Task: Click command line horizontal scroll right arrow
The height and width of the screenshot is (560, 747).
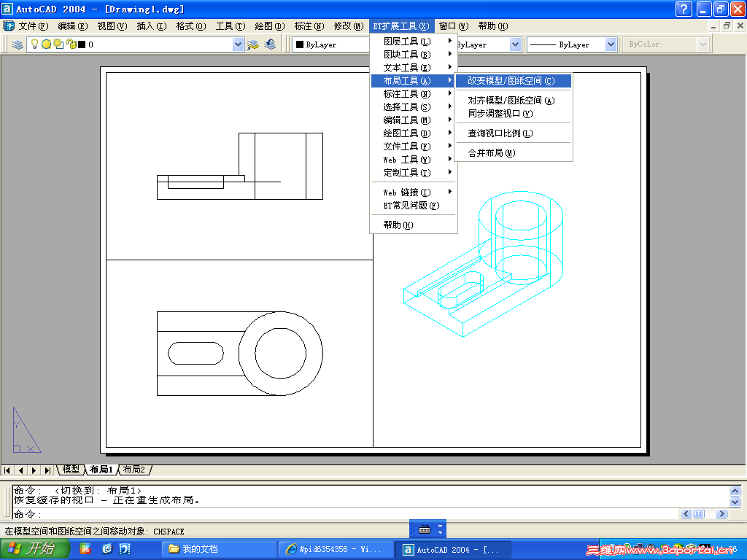Action: [721, 514]
